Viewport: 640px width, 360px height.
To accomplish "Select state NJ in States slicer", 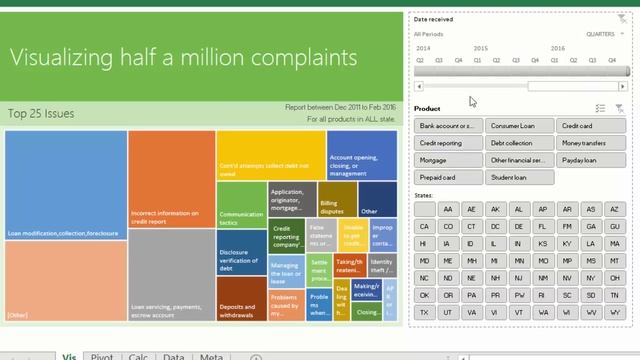I will 519,278.
